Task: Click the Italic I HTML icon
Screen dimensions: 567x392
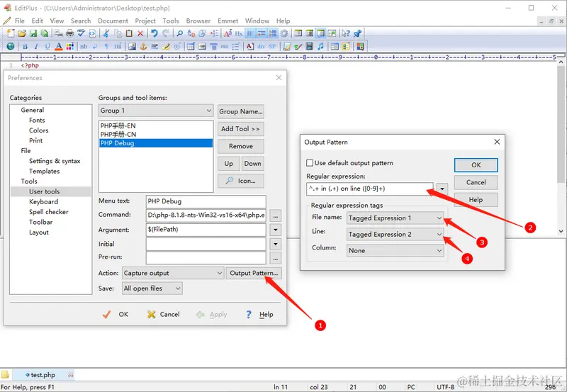Action: click(x=36, y=46)
